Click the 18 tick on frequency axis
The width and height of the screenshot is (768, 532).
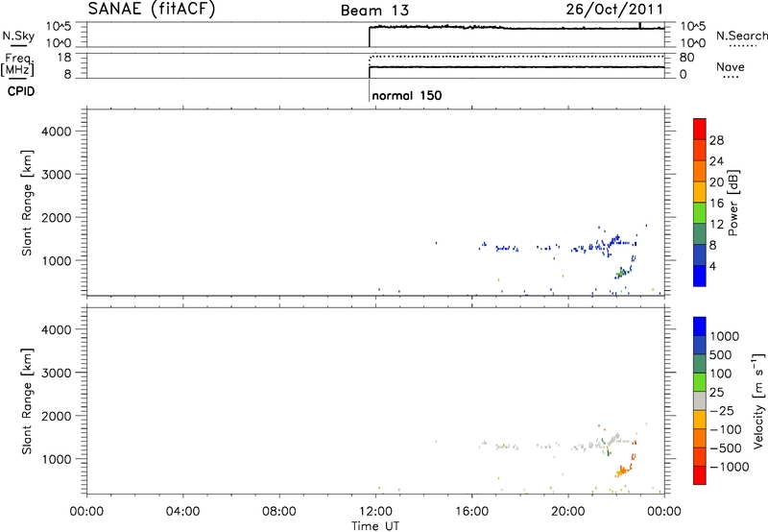click(64, 58)
